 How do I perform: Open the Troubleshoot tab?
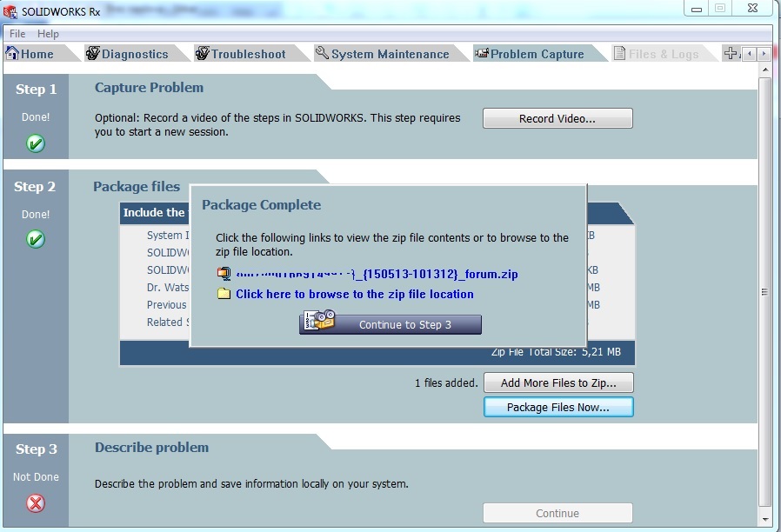[240, 54]
